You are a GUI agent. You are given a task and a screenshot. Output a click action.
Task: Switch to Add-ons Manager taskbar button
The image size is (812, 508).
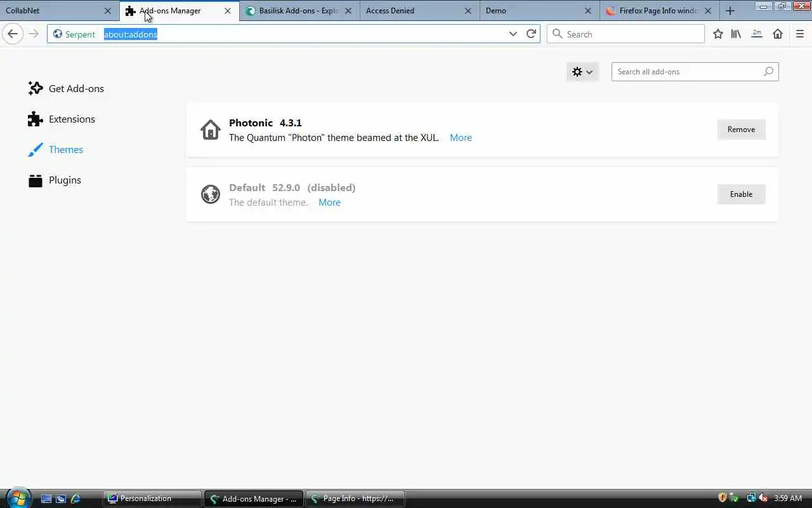254,498
